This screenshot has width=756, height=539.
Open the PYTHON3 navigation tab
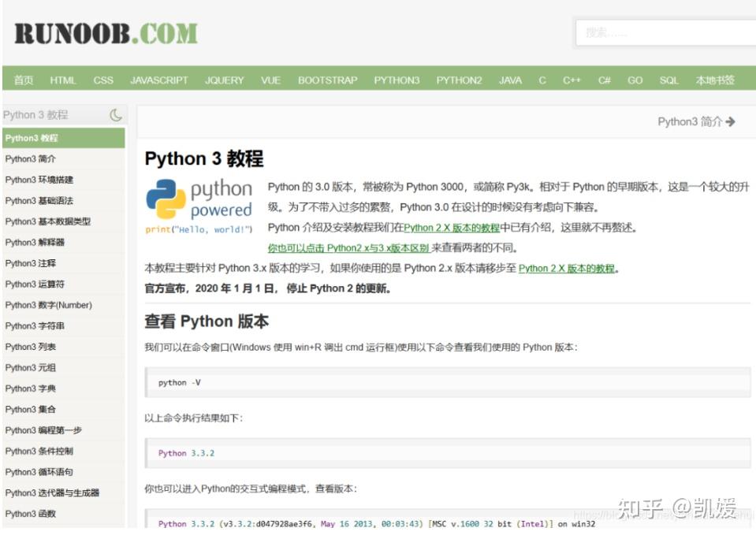(x=397, y=80)
